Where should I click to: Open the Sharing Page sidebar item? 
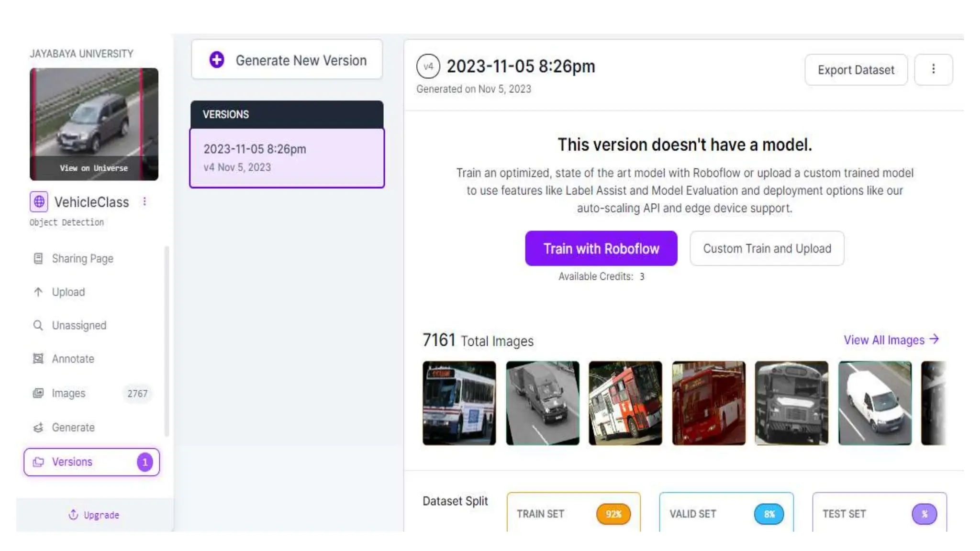click(82, 259)
